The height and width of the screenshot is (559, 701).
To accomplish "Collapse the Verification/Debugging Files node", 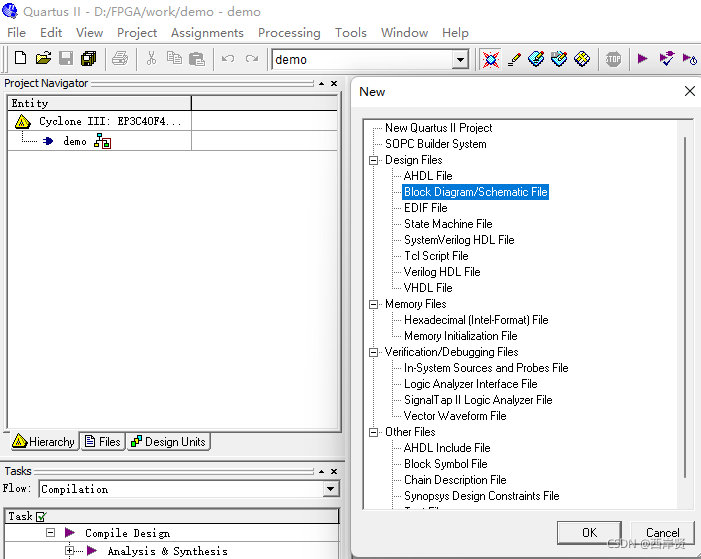I will pos(373,352).
